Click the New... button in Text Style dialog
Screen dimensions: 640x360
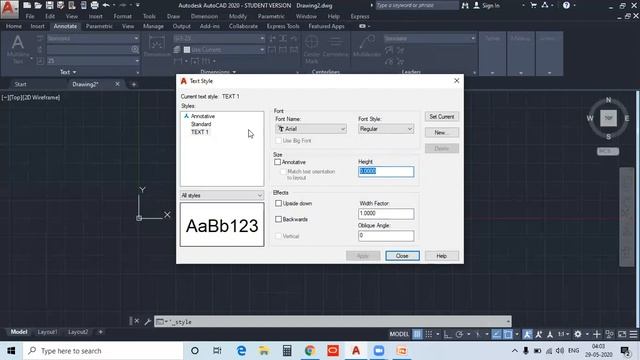(442, 133)
